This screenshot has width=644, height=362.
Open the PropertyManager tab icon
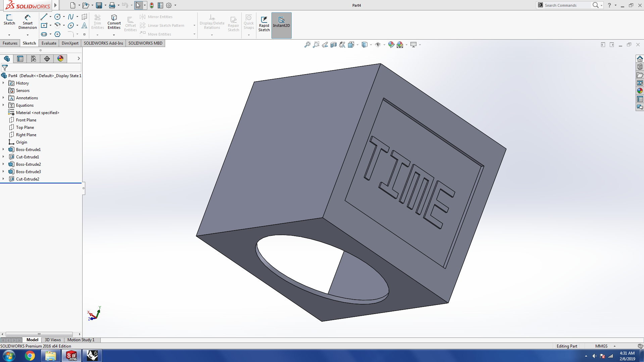(20, 59)
